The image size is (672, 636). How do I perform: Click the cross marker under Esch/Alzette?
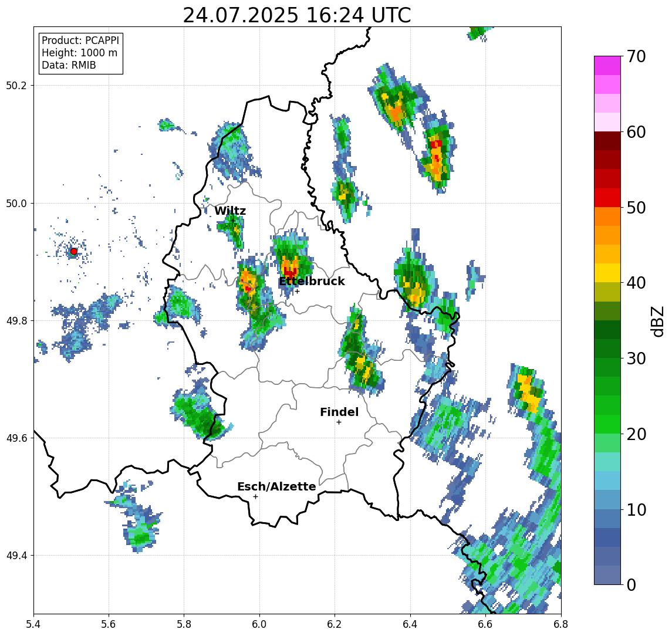255,497
